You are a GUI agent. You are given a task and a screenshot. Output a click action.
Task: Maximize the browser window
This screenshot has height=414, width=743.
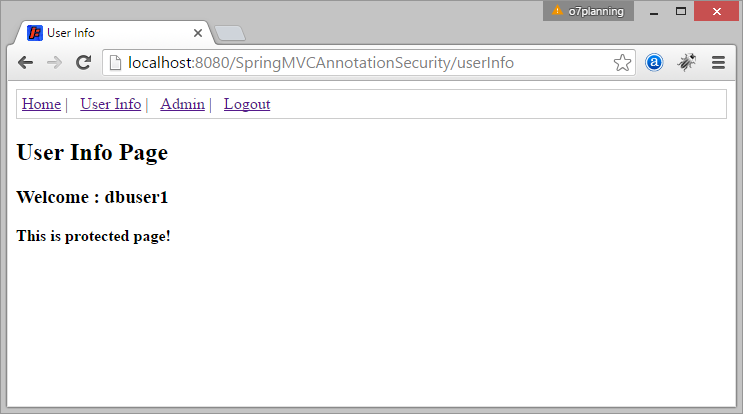pyautogui.click(x=681, y=11)
